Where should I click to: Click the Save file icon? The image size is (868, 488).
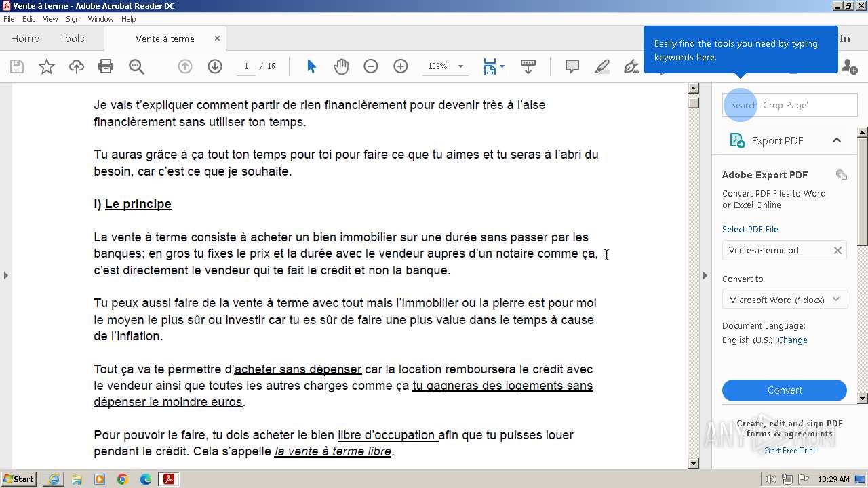17,66
